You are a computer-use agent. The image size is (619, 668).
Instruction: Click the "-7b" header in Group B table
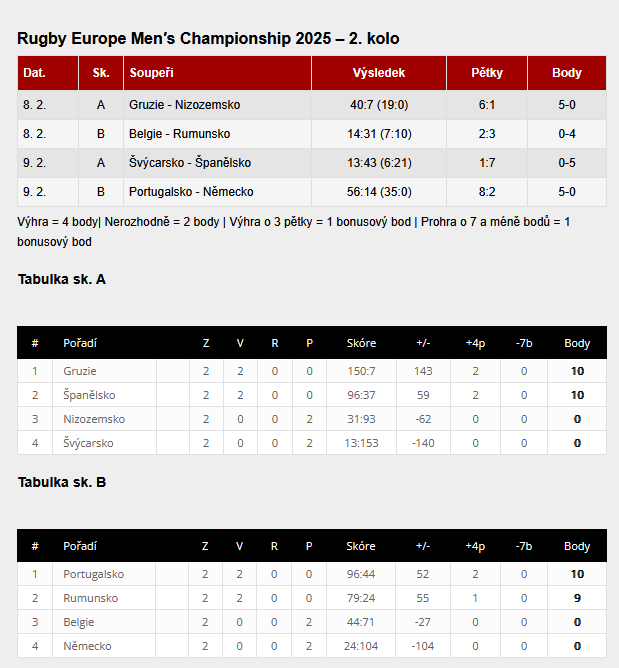[523, 546]
